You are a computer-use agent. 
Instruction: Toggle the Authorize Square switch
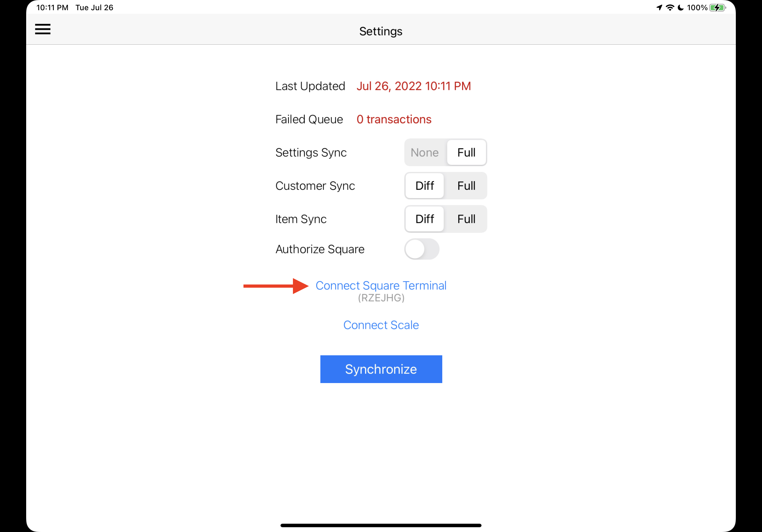point(422,249)
